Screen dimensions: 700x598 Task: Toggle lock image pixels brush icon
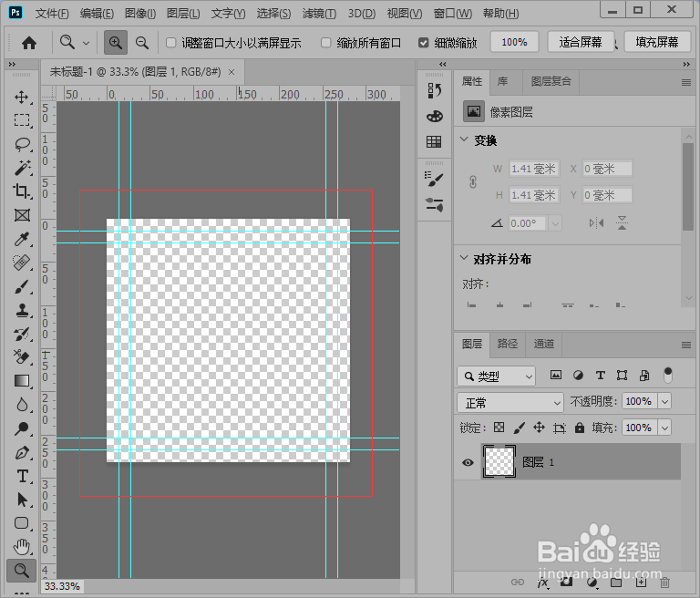[519, 428]
